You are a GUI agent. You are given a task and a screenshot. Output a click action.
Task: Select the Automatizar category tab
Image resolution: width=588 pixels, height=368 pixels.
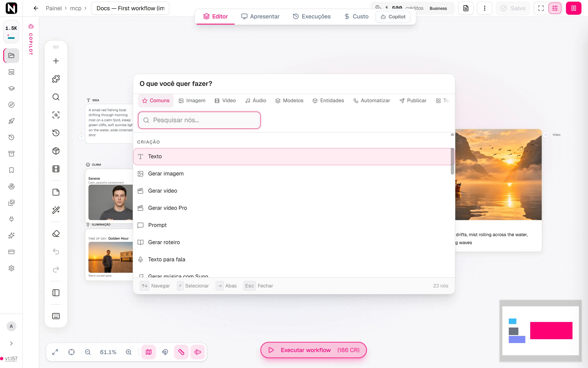[372, 101]
